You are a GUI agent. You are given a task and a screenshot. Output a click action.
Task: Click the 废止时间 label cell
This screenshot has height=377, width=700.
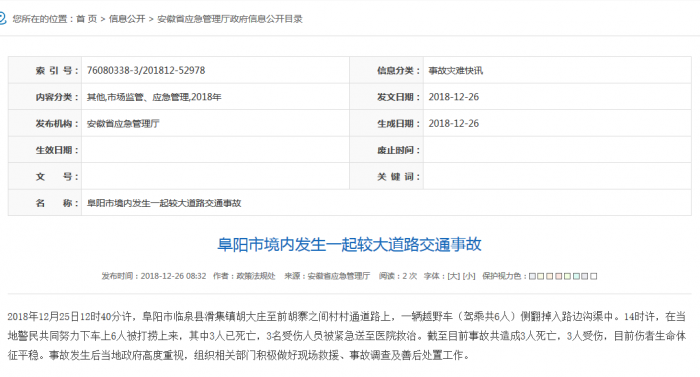tap(387, 150)
